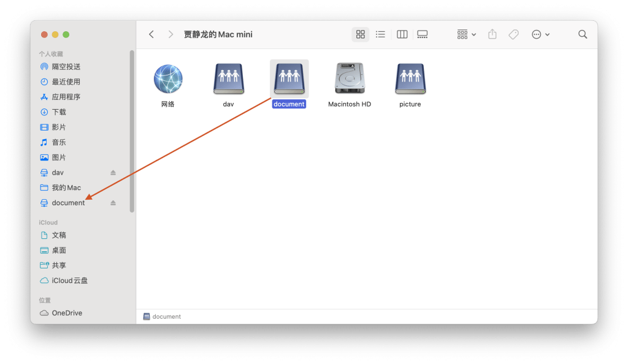Click the iCloud section header
This screenshot has height=364, width=628.
(x=48, y=223)
